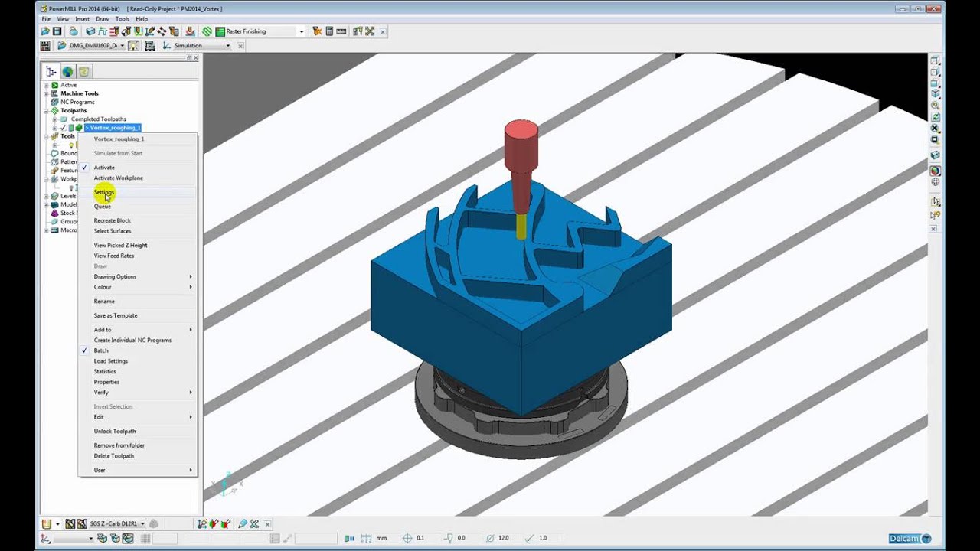Viewport: 980px width, 551px height.
Task: Expand the Vortex_roughing_1 toolpath node
Action: click(x=55, y=128)
